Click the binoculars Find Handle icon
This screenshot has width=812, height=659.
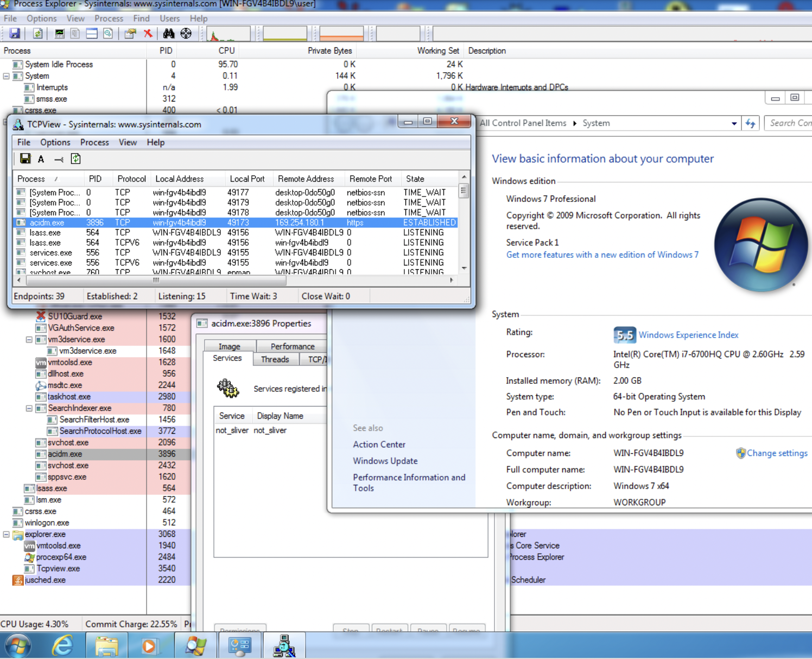click(x=169, y=34)
